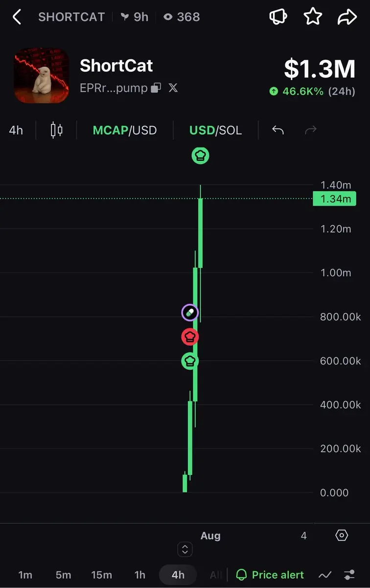Select the 15m timeframe tab

(101, 575)
